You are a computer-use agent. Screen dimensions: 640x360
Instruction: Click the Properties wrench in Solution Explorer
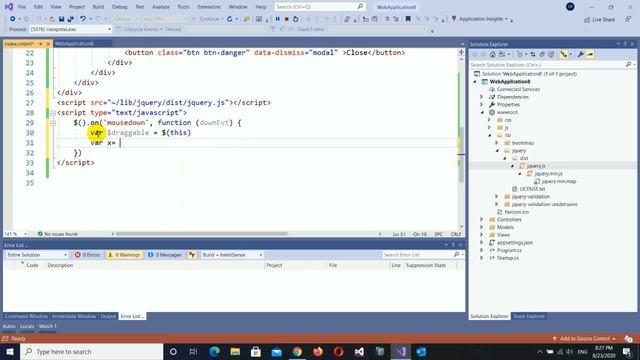580,54
